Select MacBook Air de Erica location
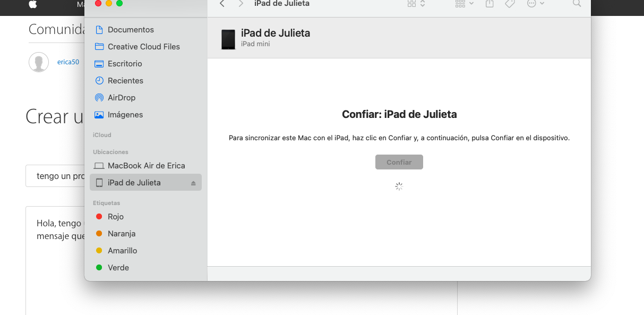644x315 pixels. coord(145,166)
